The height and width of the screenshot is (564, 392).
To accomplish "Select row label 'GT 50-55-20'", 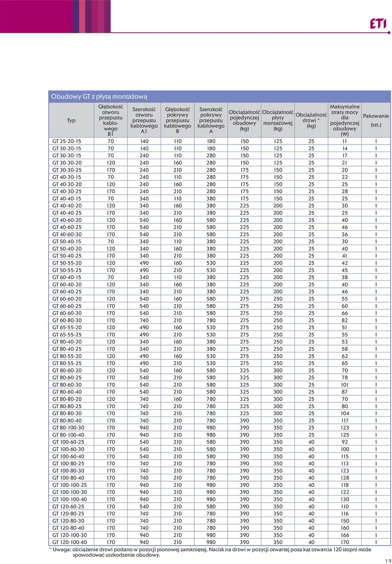I will pyautogui.click(x=67, y=263).
